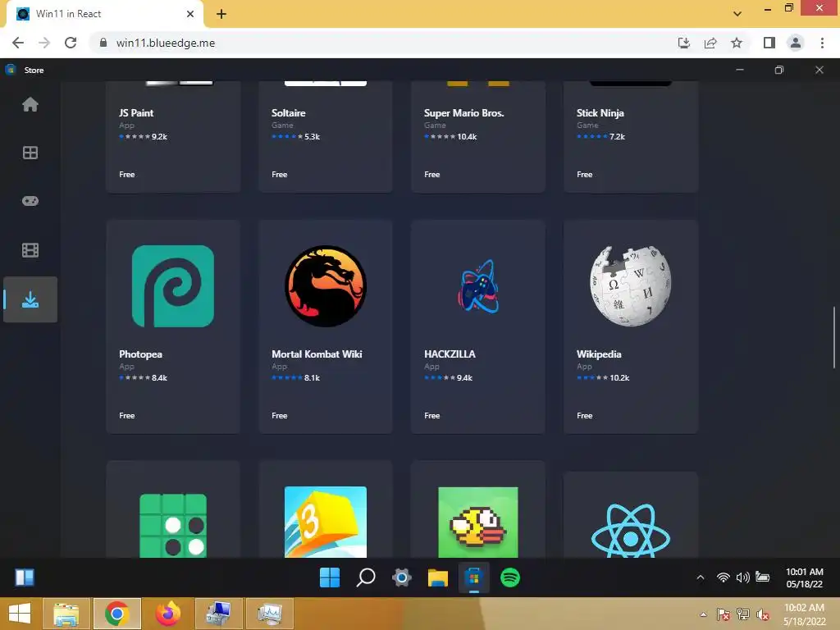Open the Wikipedia globe icon
The height and width of the screenshot is (630, 840).
(x=631, y=286)
